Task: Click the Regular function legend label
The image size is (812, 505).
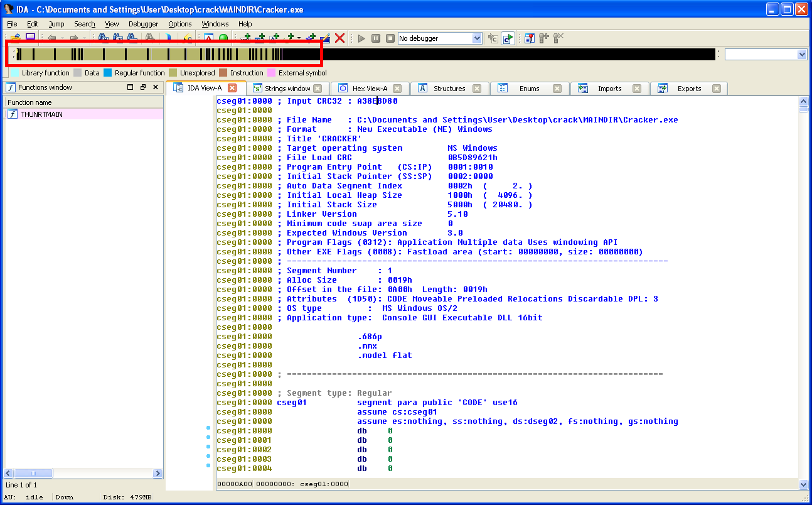Action: click(139, 72)
